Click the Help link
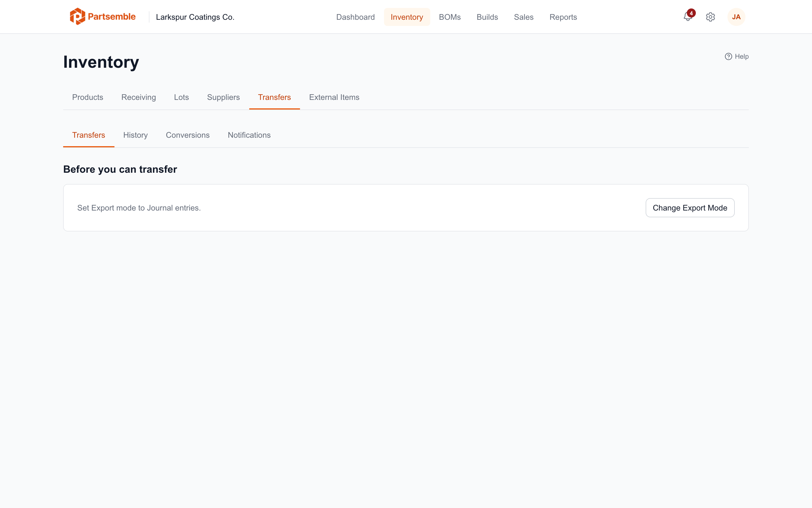The height and width of the screenshot is (508, 812). click(x=736, y=56)
